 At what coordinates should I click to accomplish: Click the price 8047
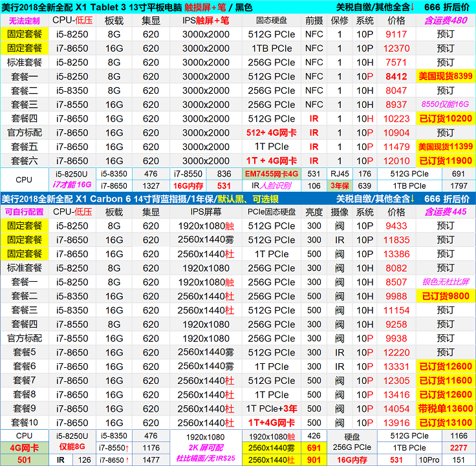[x=396, y=90]
